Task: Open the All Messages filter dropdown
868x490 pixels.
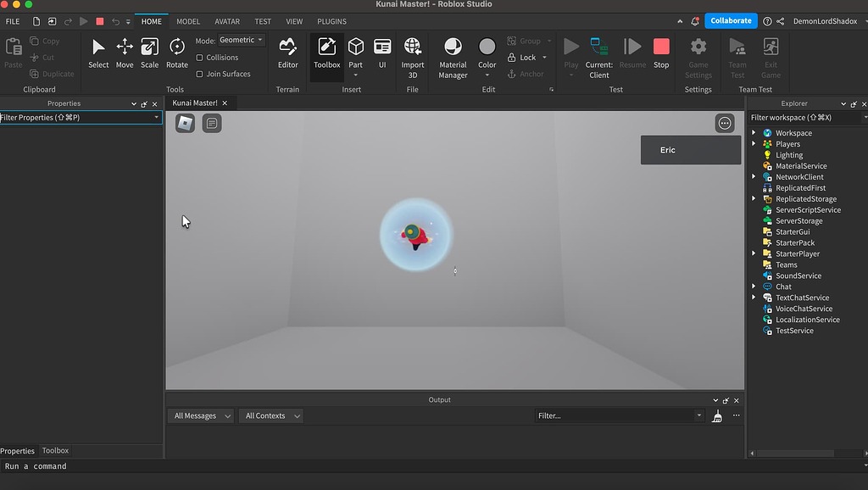Action: 200,415
